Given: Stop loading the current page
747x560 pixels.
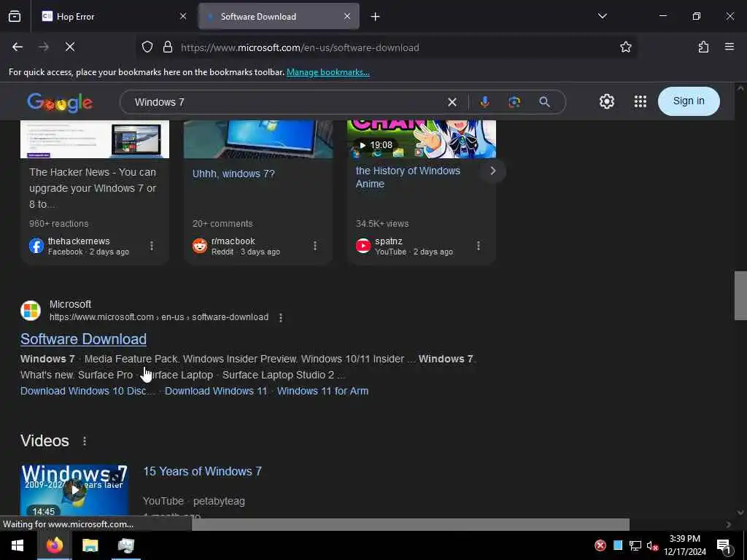Looking at the screenshot, I should [x=69, y=47].
